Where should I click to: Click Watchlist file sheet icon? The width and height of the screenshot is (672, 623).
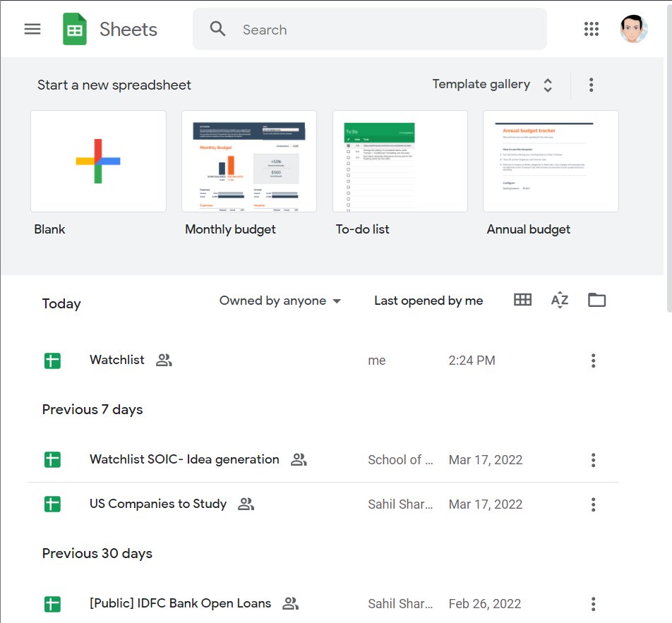tap(52, 361)
